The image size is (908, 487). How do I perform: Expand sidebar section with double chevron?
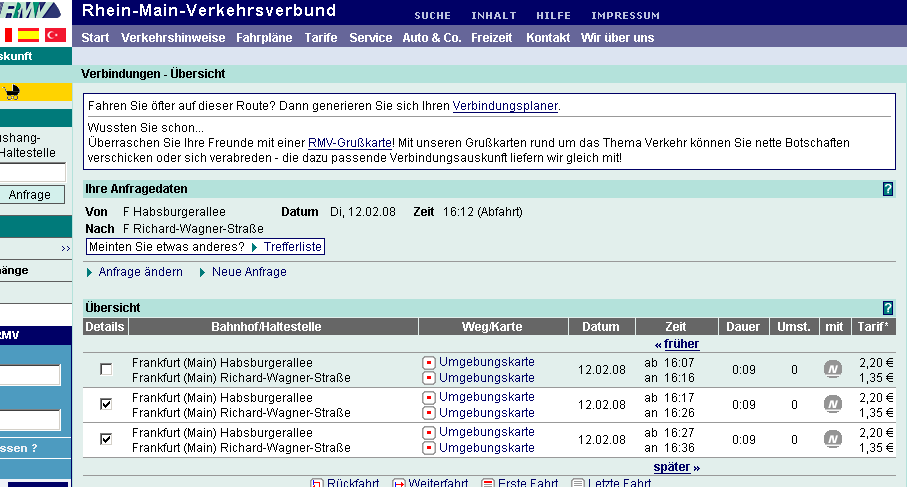pyautogui.click(x=65, y=248)
